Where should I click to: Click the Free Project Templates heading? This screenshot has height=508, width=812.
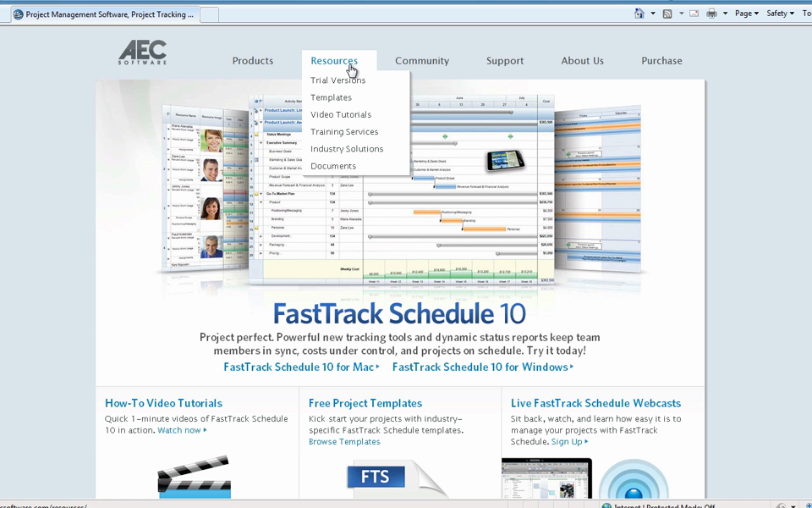(365, 403)
